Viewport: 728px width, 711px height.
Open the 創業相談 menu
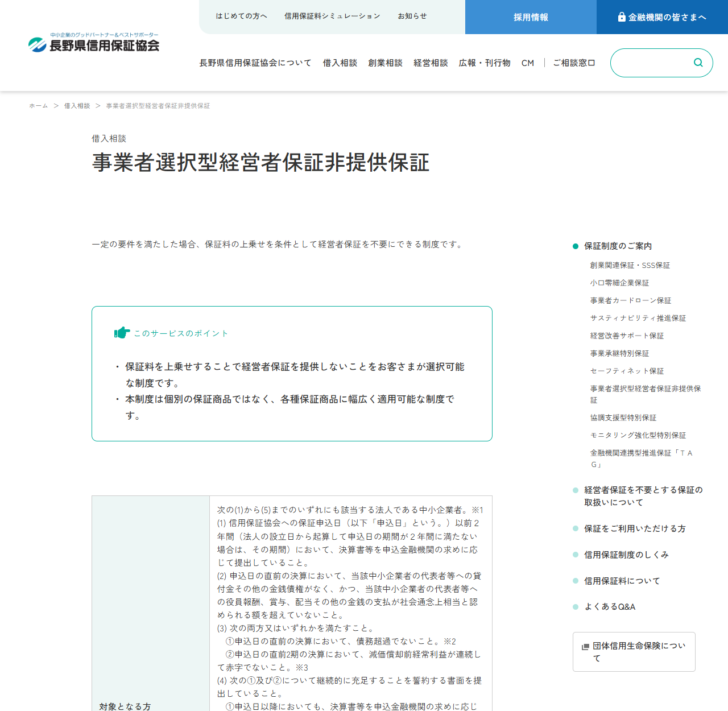click(385, 63)
